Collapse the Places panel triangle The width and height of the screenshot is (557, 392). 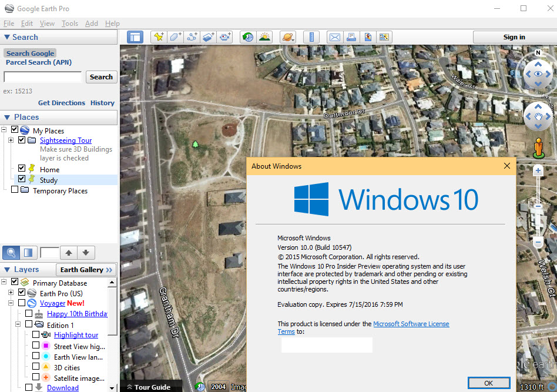pyautogui.click(x=6, y=118)
